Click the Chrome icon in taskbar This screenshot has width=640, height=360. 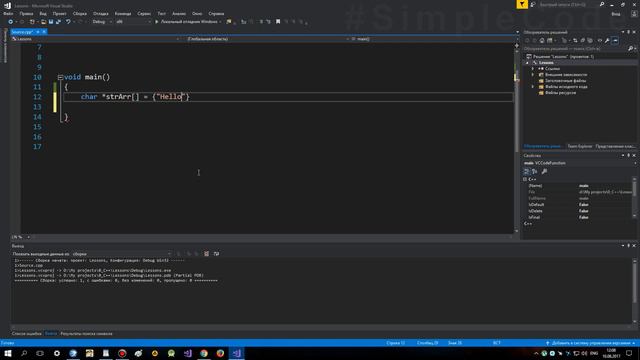coord(204,353)
